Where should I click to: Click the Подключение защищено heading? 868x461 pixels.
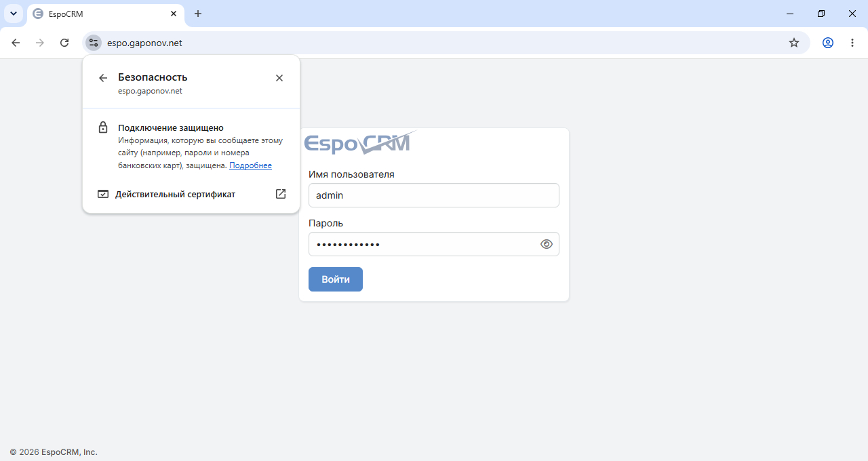pyautogui.click(x=171, y=127)
